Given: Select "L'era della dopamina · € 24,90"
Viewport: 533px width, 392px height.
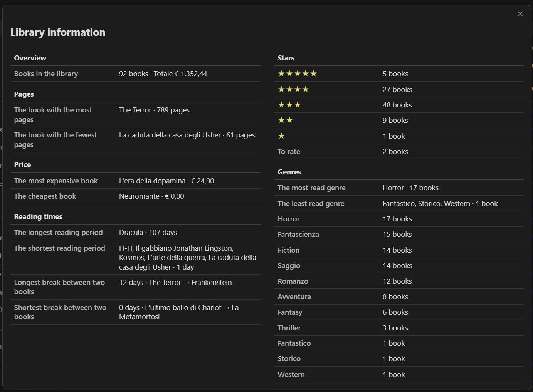Looking at the screenshot, I should [x=166, y=181].
